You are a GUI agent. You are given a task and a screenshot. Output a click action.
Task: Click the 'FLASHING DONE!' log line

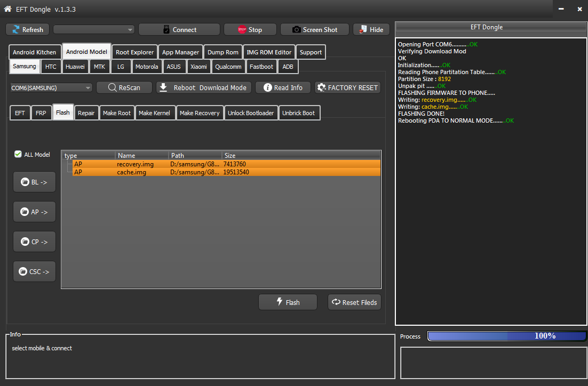(x=421, y=114)
